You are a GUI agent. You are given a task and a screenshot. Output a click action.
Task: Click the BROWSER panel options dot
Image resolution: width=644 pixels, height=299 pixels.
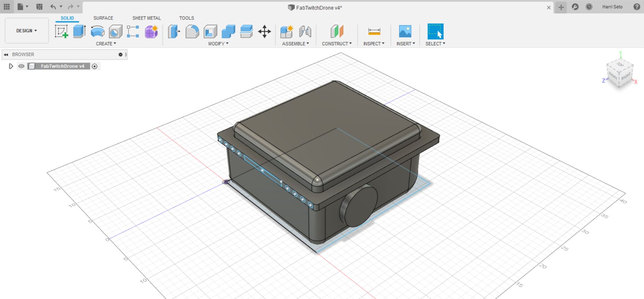pos(120,54)
